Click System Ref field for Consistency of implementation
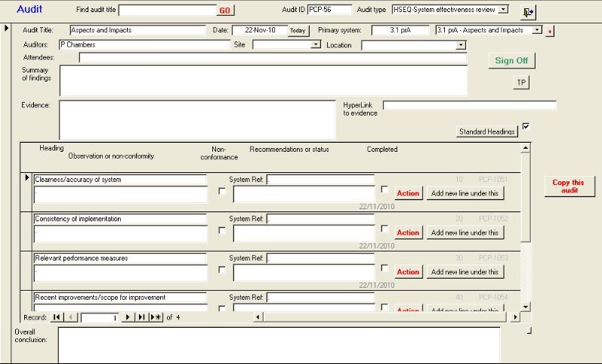Screen dimensions: 602x364 pos(320,219)
